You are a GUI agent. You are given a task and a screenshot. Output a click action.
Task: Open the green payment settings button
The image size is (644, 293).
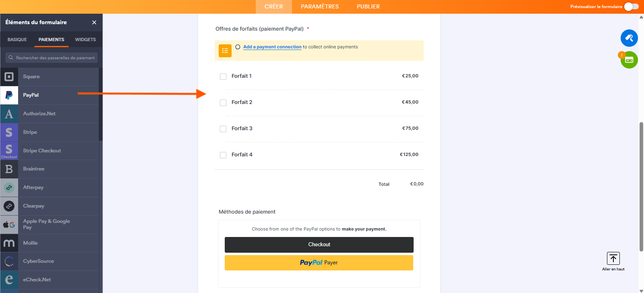coord(629,60)
